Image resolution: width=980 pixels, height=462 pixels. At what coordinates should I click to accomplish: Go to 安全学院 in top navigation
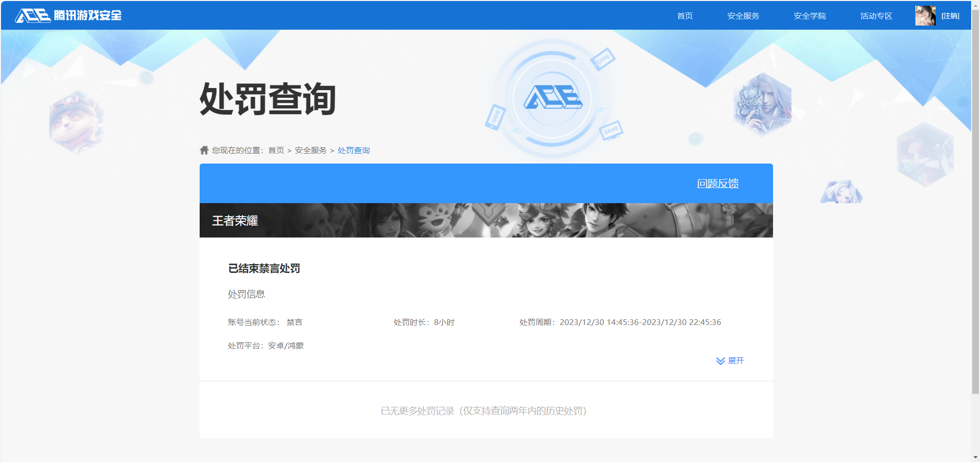pos(810,16)
